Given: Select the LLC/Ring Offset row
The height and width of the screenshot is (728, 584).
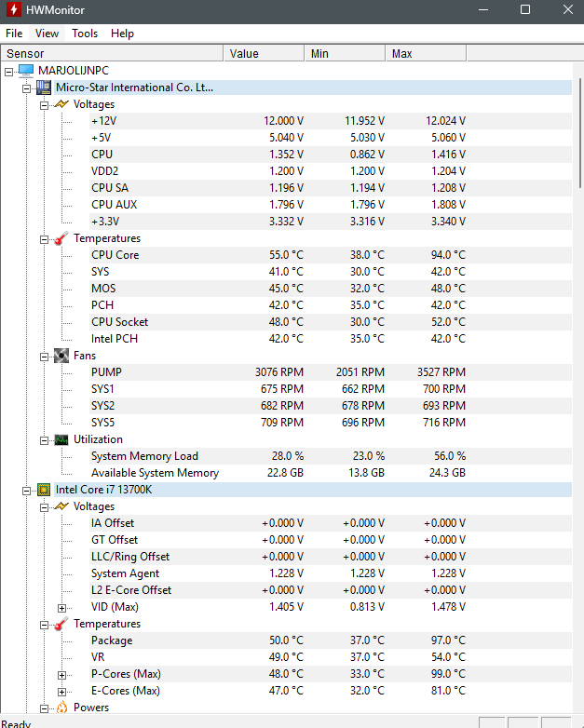Looking at the screenshot, I should [331, 556].
